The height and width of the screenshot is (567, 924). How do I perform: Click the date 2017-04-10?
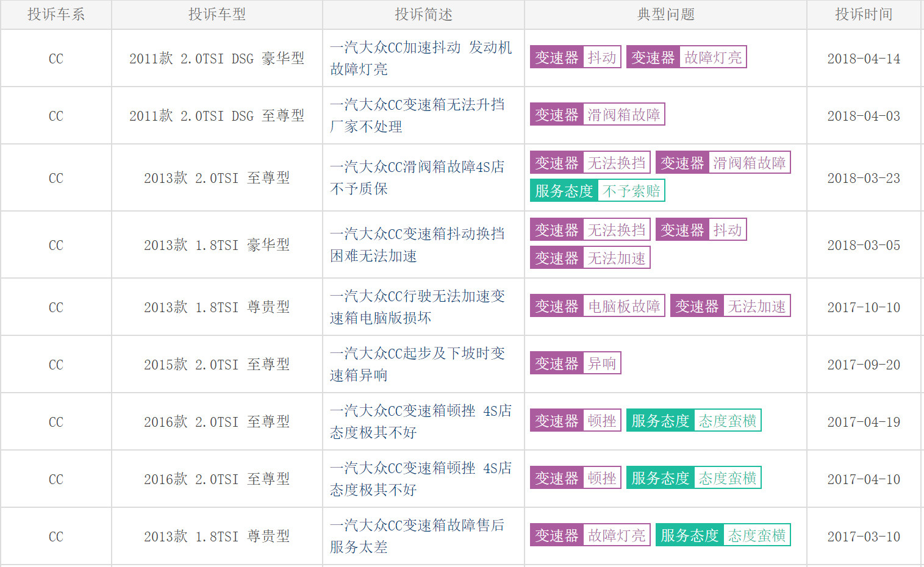(x=864, y=480)
